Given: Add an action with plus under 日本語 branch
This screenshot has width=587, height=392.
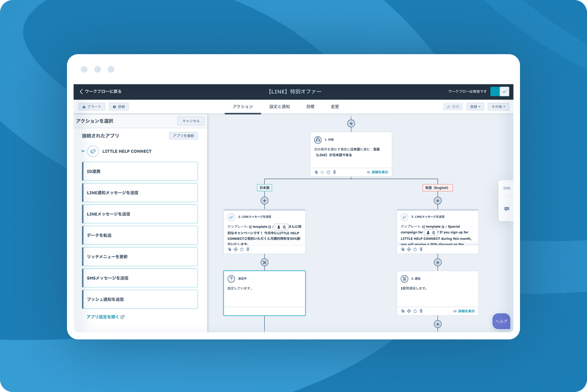Looking at the screenshot, I should pos(264,201).
